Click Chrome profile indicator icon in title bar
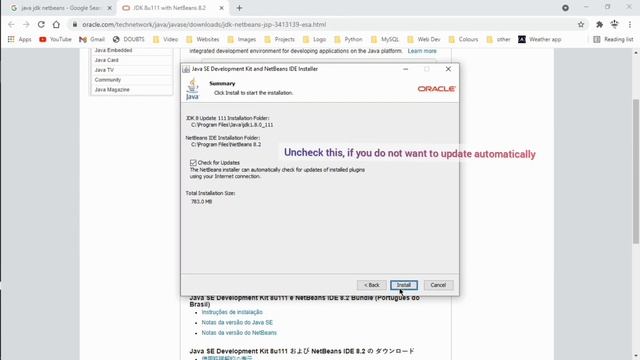Image resolution: width=640 pixels, height=360 pixels. (x=565, y=8)
